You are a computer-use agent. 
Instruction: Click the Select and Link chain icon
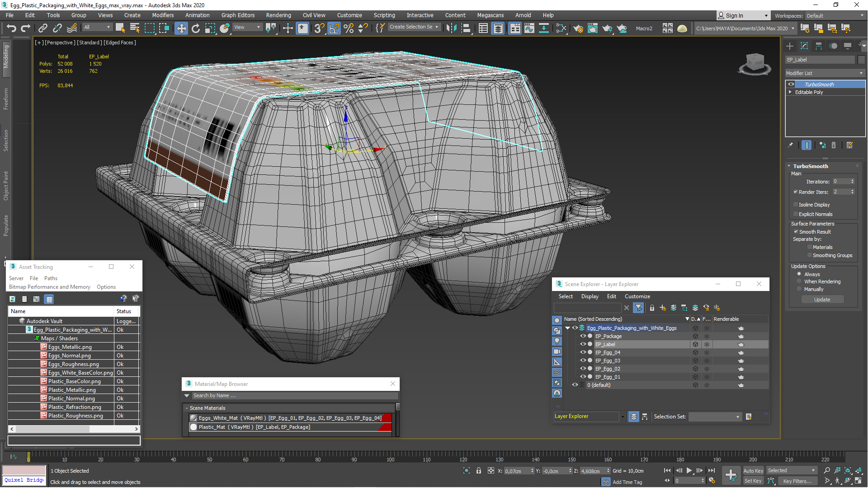point(43,28)
